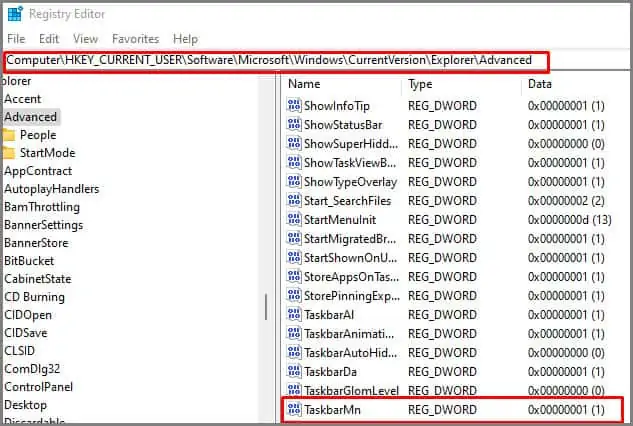Select the Start_SearchFiles value name
Screen dimensions: 633x426
tap(347, 201)
